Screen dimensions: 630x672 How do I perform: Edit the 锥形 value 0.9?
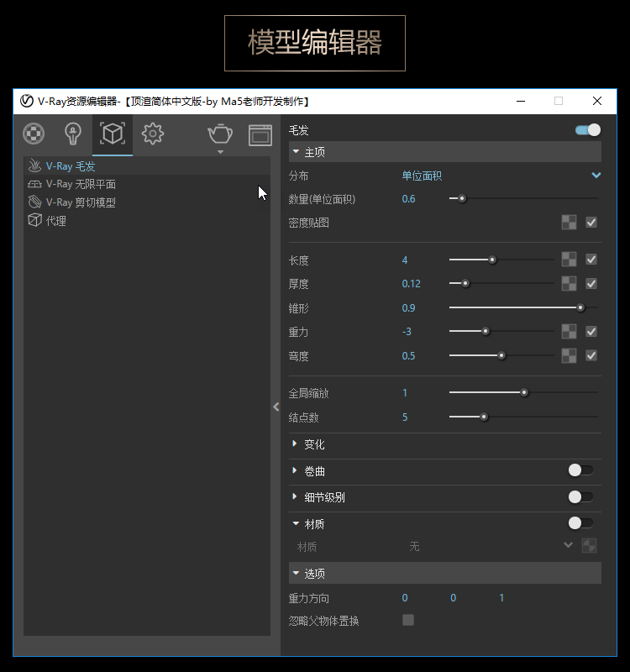point(408,308)
